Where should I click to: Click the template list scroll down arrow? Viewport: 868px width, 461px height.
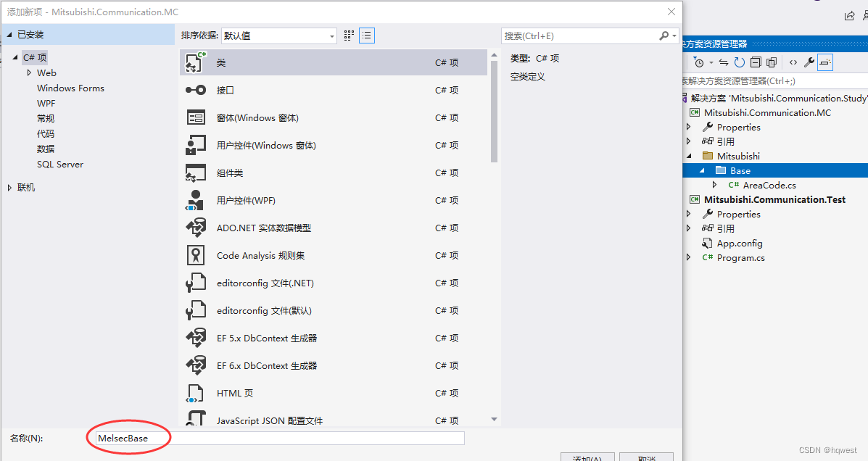tap(495, 420)
